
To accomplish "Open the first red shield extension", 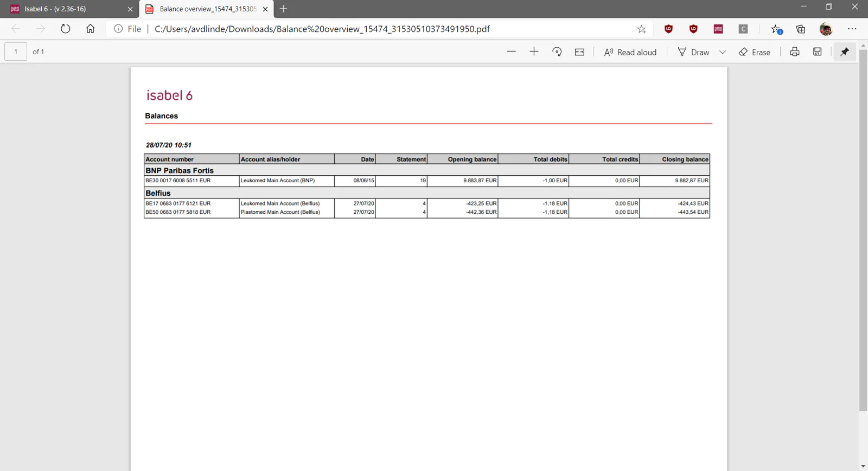I will point(668,29).
